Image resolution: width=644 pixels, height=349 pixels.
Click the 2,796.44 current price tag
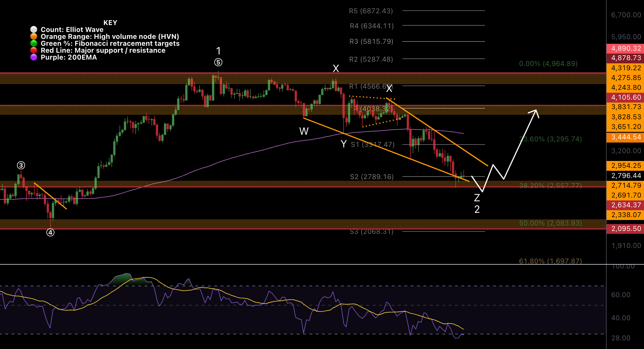pos(626,176)
